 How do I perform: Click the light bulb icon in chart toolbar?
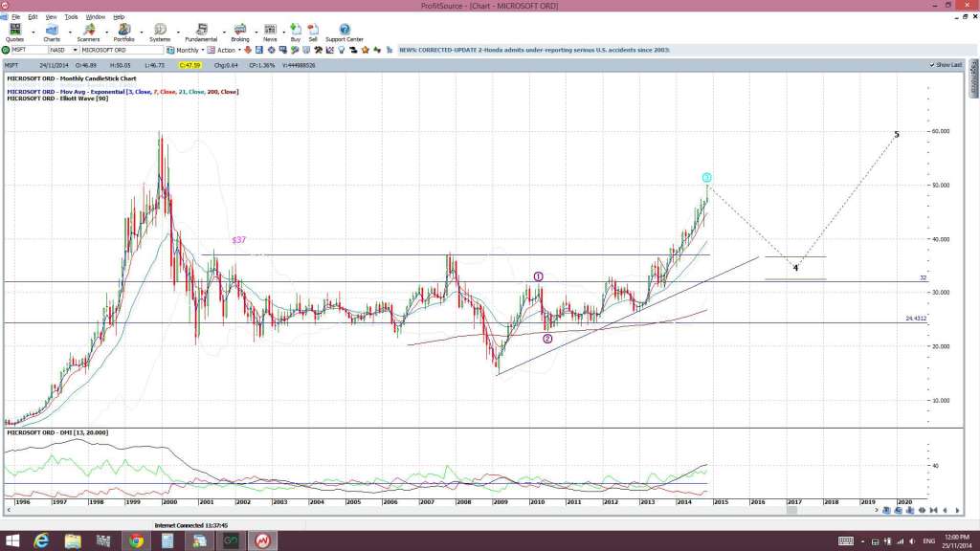(342, 50)
